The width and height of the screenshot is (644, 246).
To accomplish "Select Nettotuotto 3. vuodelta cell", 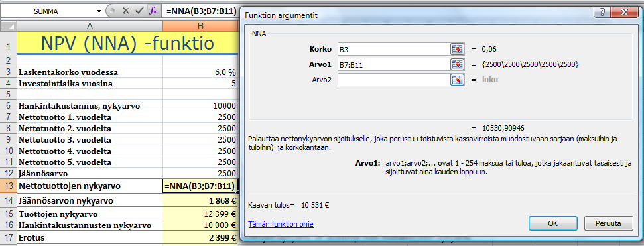I will 90,140.
